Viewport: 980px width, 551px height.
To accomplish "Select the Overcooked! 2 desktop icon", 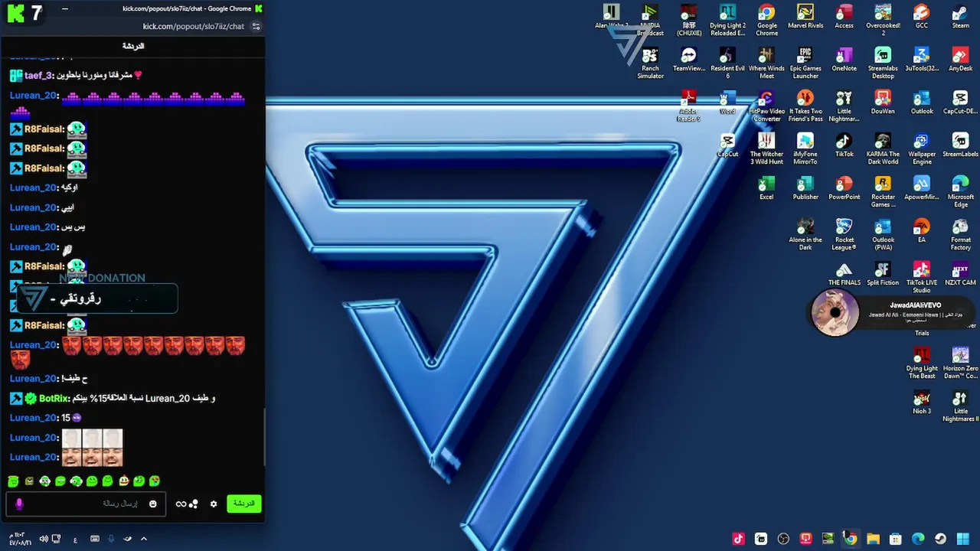I will (x=883, y=21).
